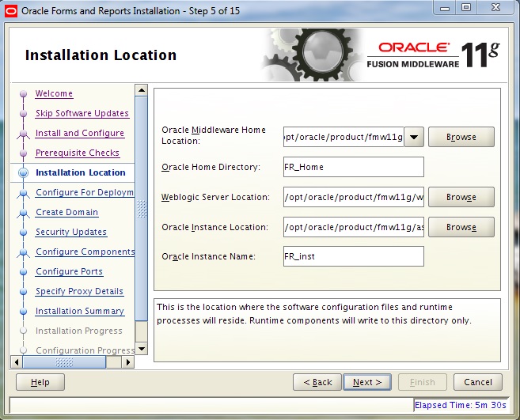Click the Next button

pyautogui.click(x=367, y=382)
